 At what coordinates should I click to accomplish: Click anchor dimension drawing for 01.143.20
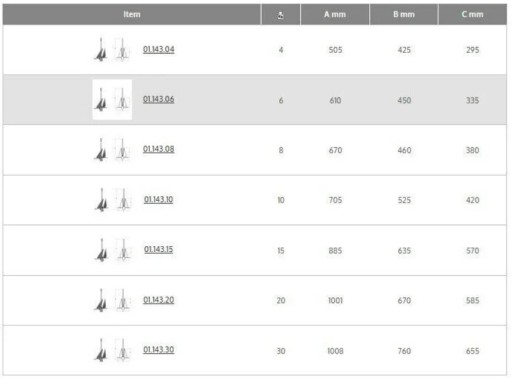(122, 300)
